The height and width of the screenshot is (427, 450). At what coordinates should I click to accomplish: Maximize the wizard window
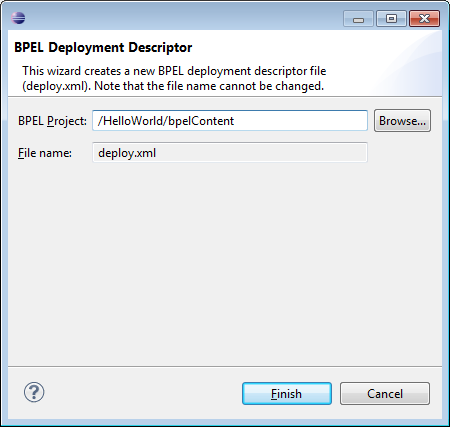[391, 18]
